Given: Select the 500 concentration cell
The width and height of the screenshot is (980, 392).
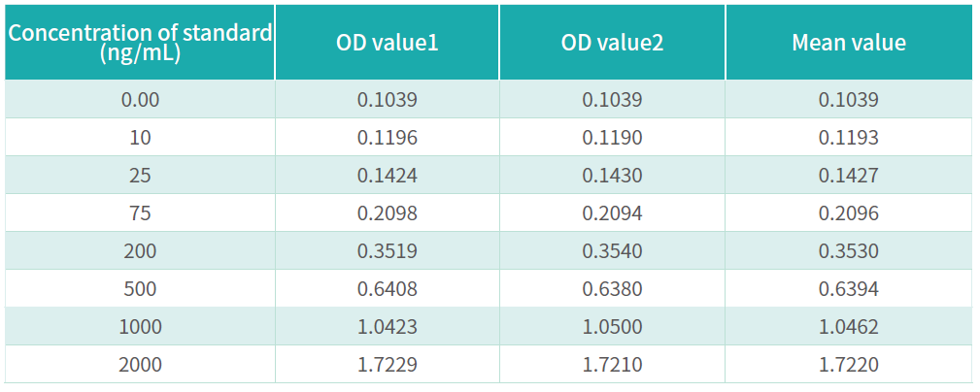Looking at the screenshot, I should tap(141, 289).
